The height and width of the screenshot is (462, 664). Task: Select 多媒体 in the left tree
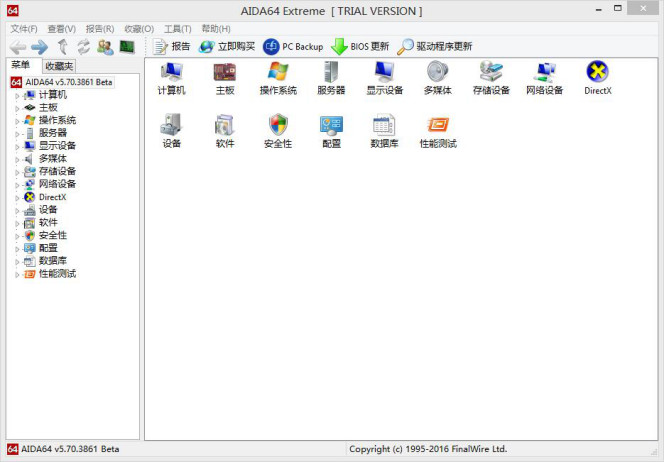53,158
